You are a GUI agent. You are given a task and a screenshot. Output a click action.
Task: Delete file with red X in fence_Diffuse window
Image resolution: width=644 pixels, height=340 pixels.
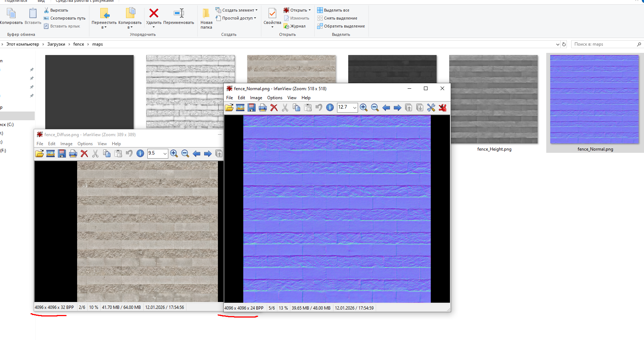point(84,154)
